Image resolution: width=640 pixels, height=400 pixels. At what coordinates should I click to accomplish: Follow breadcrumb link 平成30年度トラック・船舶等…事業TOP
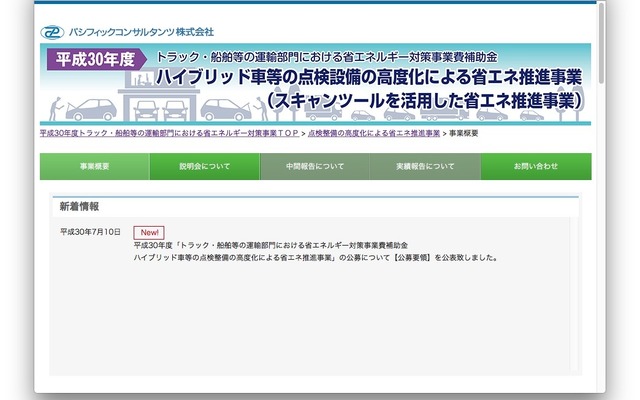(x=169, y=133)
